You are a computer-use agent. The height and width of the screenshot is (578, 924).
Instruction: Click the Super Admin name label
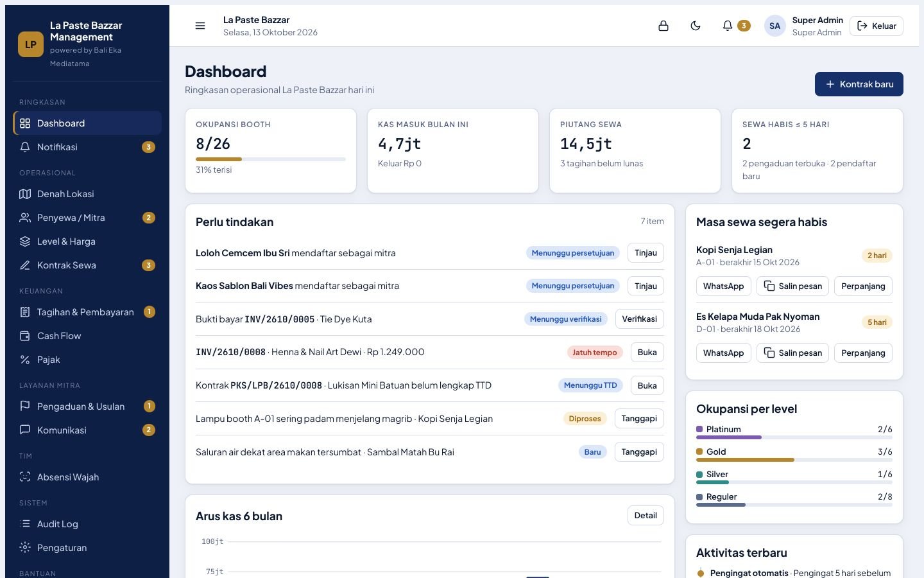817,20
